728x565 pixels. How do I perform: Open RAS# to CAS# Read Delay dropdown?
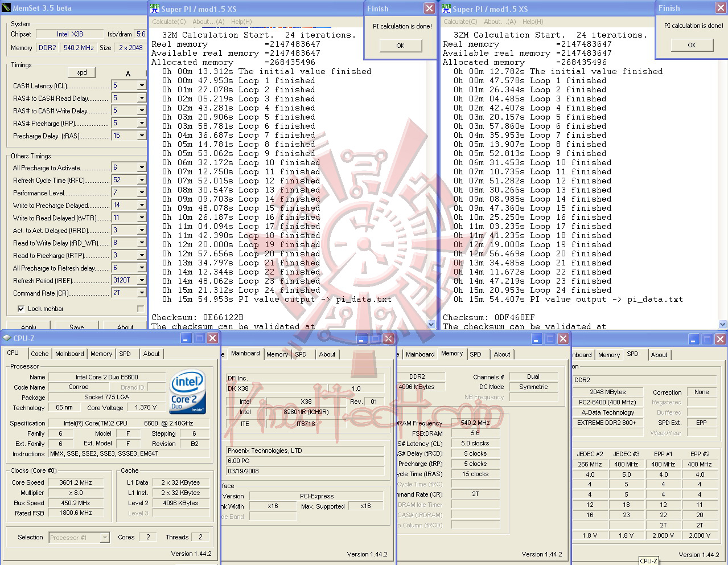(x=141, y=98)
